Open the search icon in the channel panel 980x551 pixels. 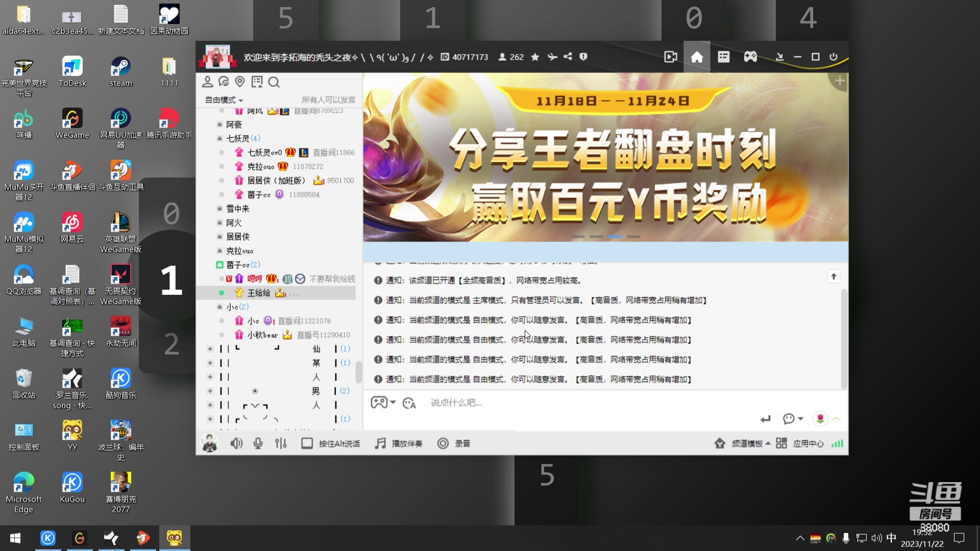click(x=275, y=82)
